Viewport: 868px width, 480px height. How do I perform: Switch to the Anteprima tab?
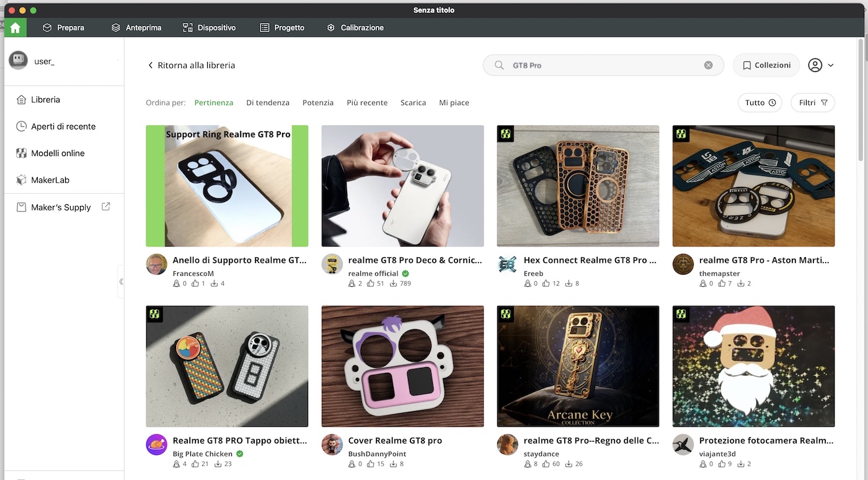coord(136,28)
